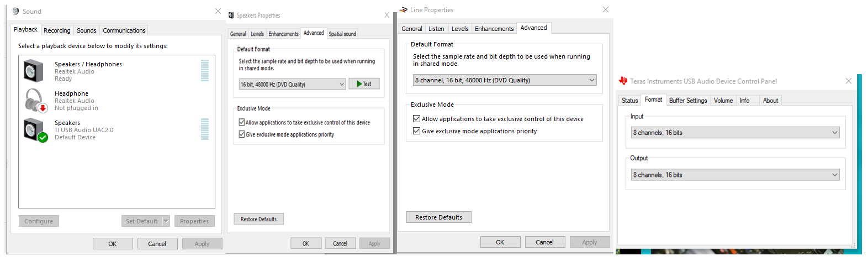Open the Set Default arrow menu
This screenshot has height=261, width=868.
pyautogui.click(x=166, y=221)
